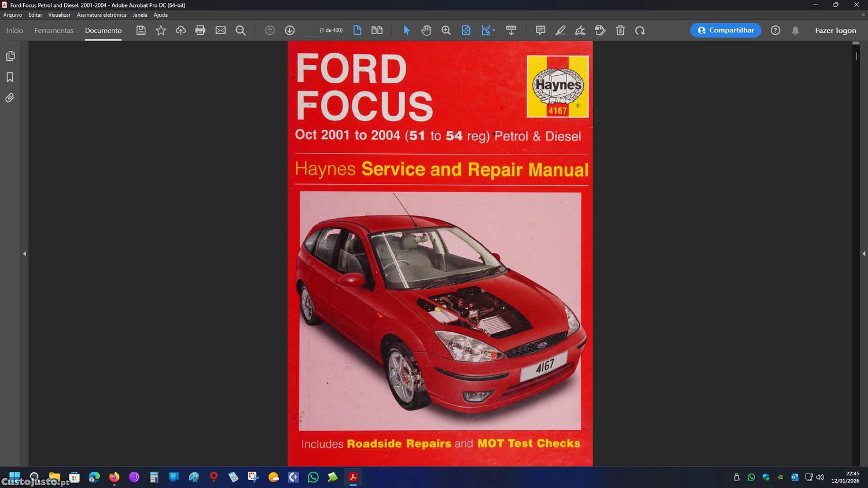The image size is (868, 488).
Task: Open the page thumbnails panel
Action: click(10, 56)
